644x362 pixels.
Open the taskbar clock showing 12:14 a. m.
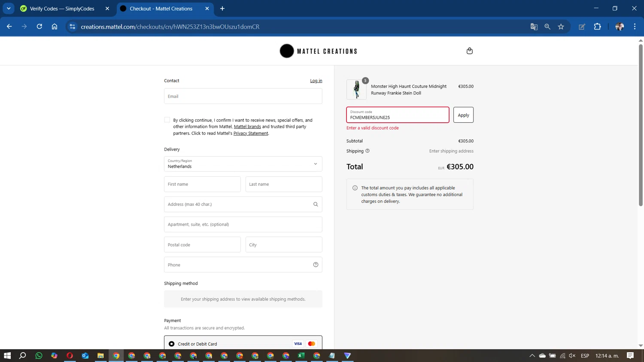(x=607, y=356)
